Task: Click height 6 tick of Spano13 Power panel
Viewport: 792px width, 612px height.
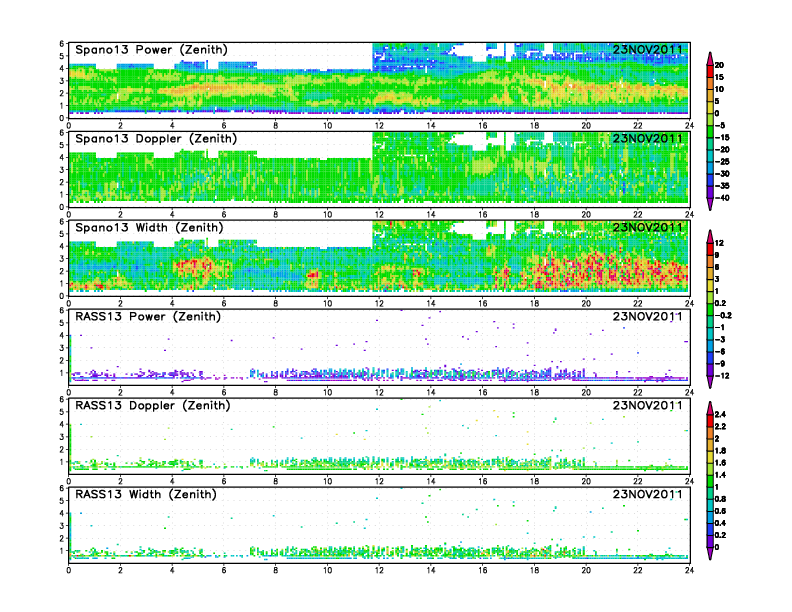Action: (x=62, y=44)
